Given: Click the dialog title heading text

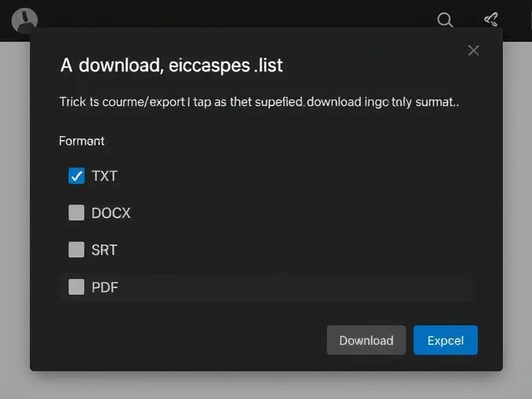Looking at the screenshot, I should pos(171,65).
